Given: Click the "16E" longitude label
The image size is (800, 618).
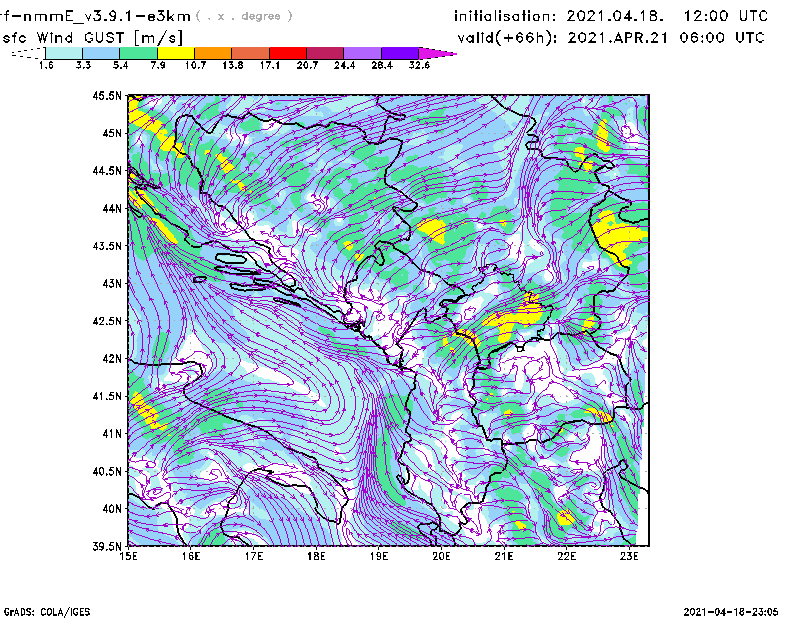Looking at the screenshot, I should click(191, 556).
